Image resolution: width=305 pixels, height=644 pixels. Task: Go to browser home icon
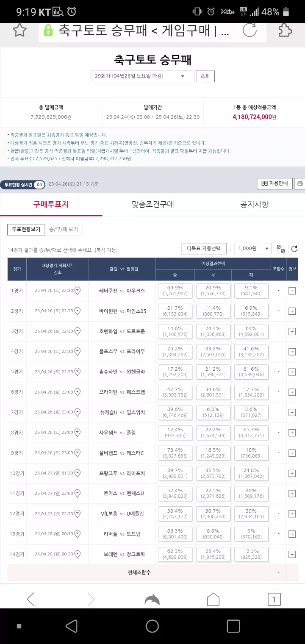213,599
